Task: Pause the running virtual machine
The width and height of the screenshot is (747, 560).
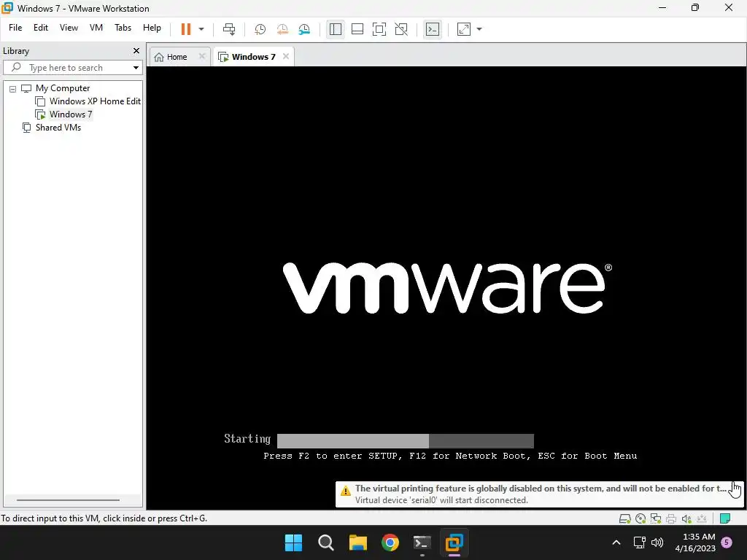Action: coord(186,29)
